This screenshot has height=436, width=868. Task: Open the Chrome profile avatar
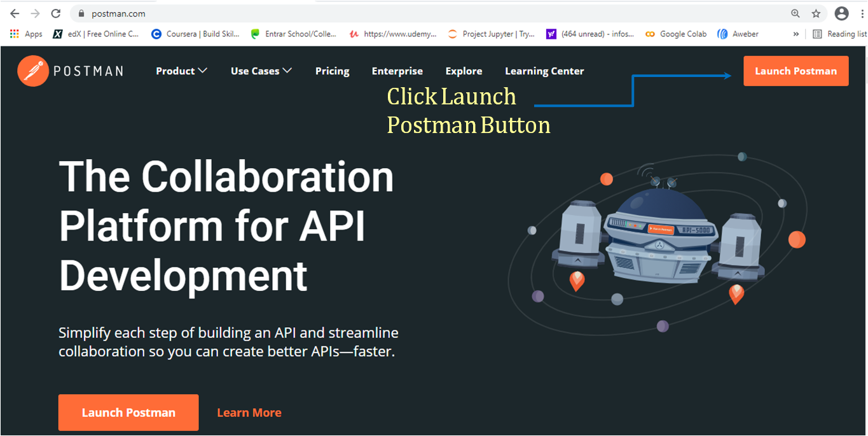(841, 13)
